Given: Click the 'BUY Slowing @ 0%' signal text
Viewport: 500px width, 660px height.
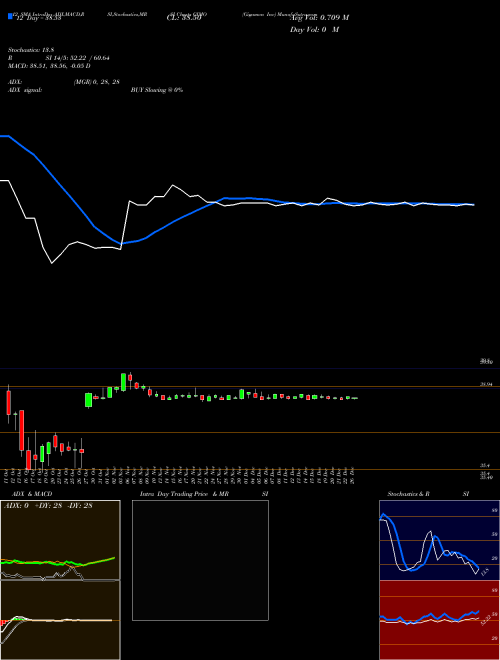Looking at the screenshot, I should [x=157, y=90].
